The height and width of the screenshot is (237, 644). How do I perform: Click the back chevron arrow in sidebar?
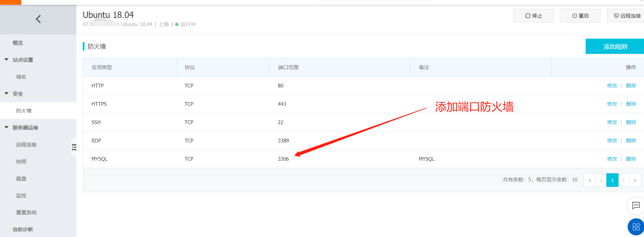[38, 19]
